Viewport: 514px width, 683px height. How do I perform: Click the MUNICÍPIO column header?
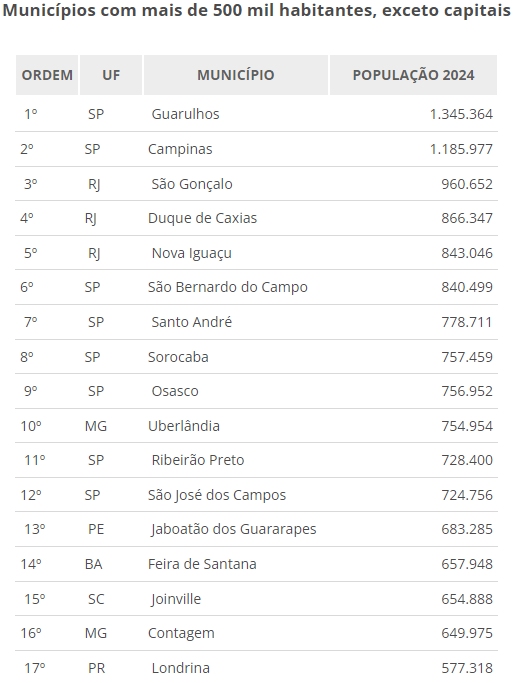tap(236, 75)
